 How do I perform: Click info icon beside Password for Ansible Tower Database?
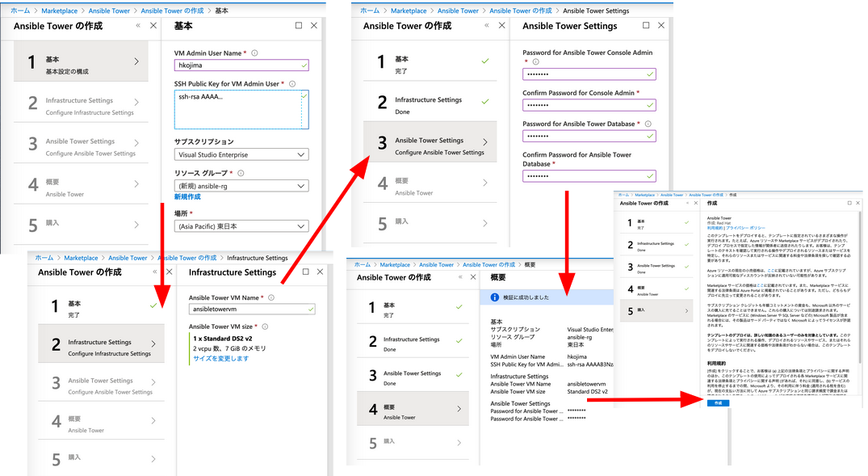[648, 124]
